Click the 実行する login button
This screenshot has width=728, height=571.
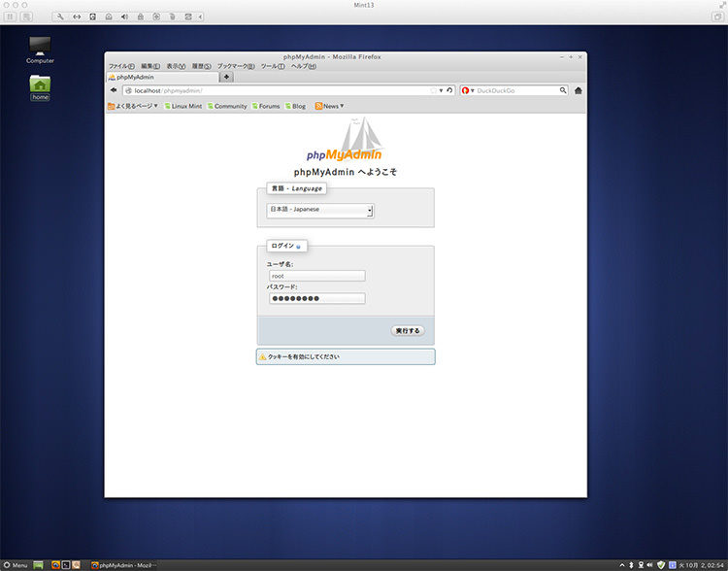[x=408, y=331]
